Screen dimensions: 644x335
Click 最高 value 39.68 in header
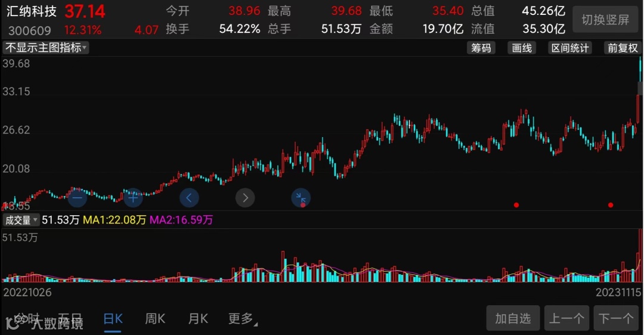coord(346,11)
